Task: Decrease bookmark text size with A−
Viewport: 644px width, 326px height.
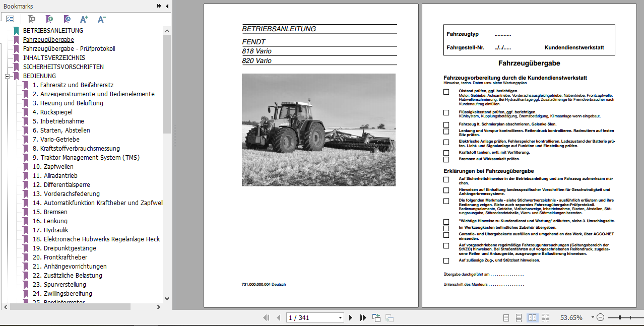Action: tap(101, 19)
